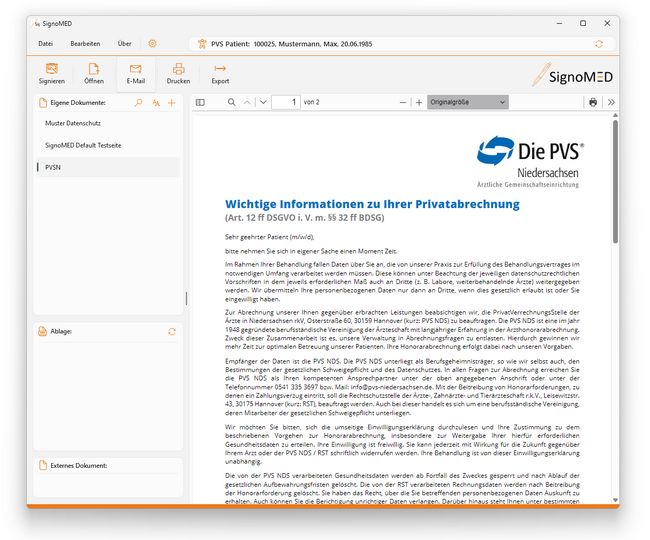Click 'Ablage:' label
650x540 pixels.
coord(61,332)
